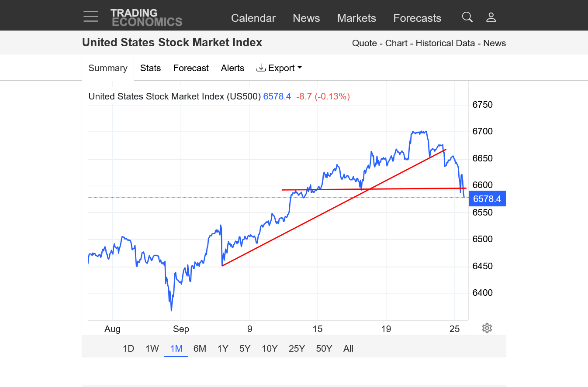The width and height of the screenshot is (588, 387).
Task: Click the 6578.4 current price label
Action: pyautogui.click(x=487, y=199)
